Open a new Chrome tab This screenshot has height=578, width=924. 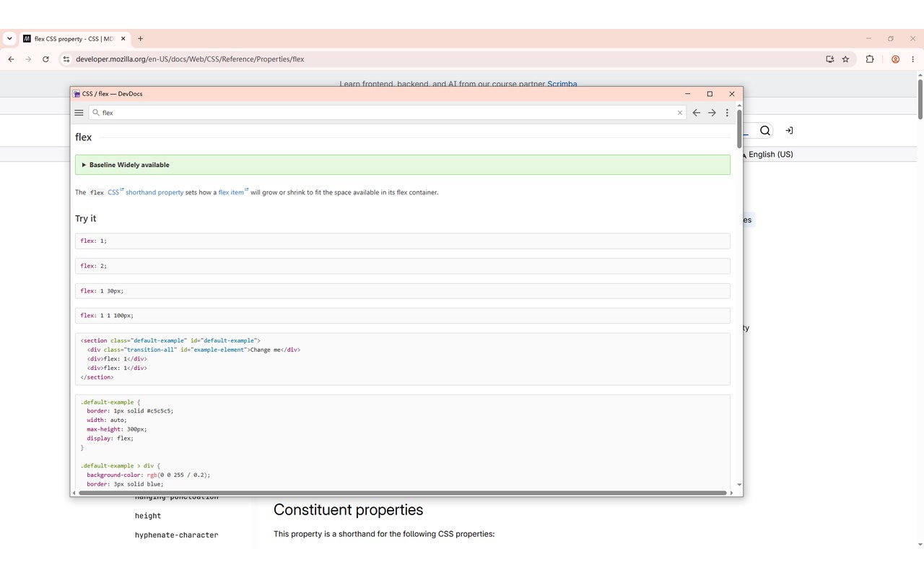[140, 38]
